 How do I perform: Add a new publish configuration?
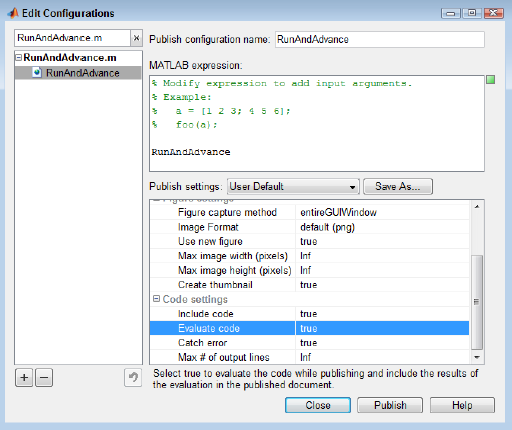(24, 378)
